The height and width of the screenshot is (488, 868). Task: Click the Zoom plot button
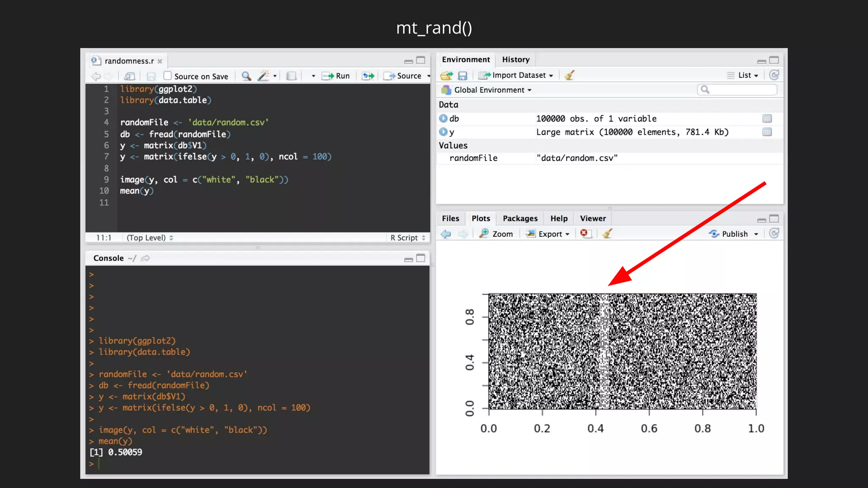tap(496, 234)
